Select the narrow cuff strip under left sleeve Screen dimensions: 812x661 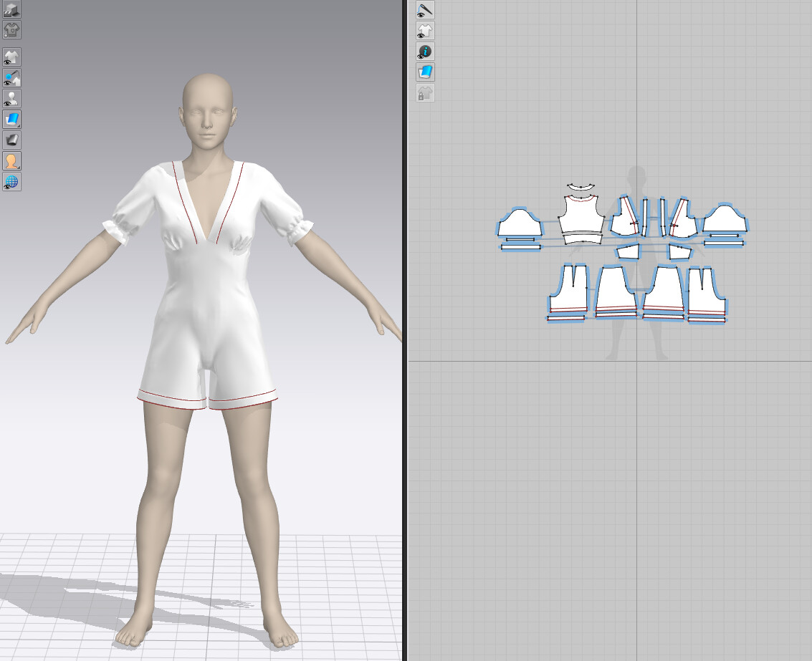tap(520, 240)
